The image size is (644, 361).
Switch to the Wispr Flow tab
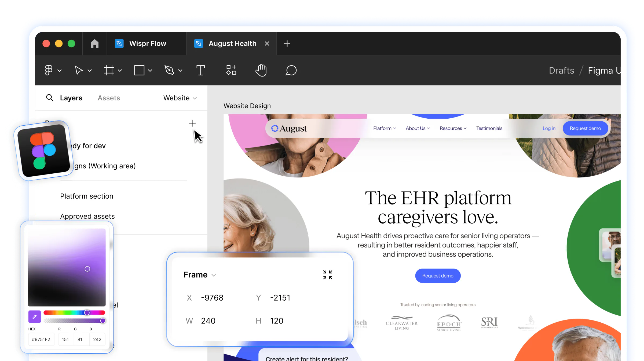[x=147, y=43]
